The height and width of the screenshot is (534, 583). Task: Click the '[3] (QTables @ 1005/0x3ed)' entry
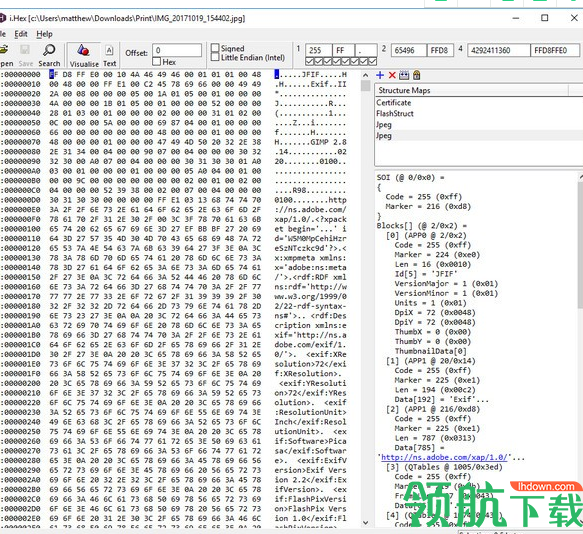[444, 467]
